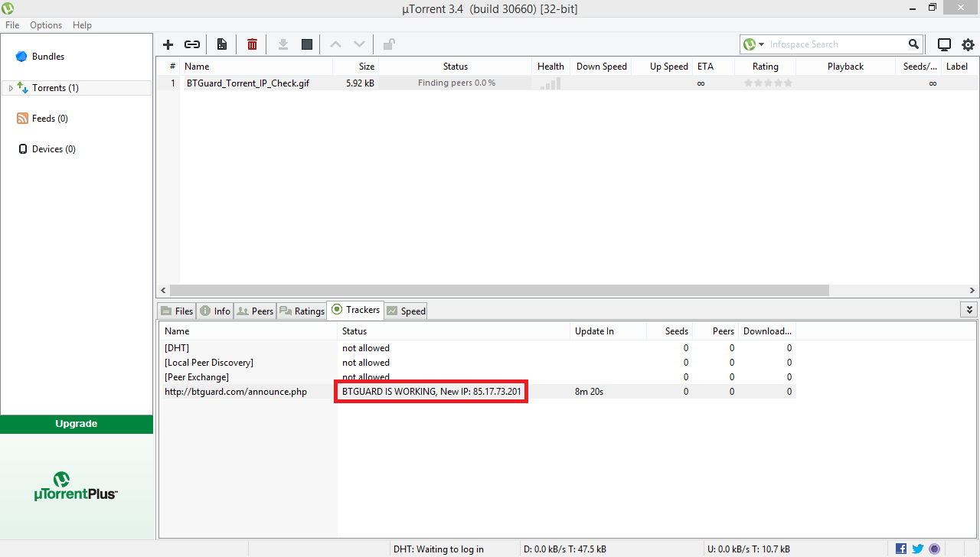Click the Facebook icon in status bar
The height and width of the screenshot is (557, 980).
point(901,549)
